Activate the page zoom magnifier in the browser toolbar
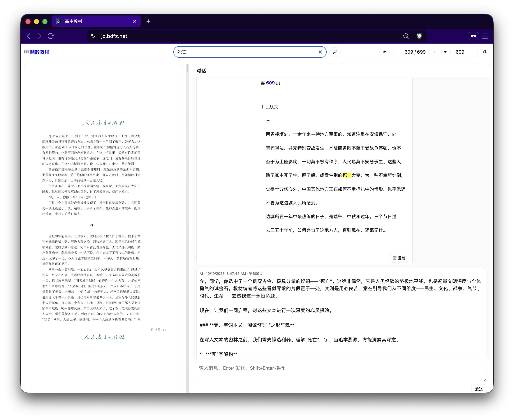Screen dimensions: 514x420 coord(406,36)
